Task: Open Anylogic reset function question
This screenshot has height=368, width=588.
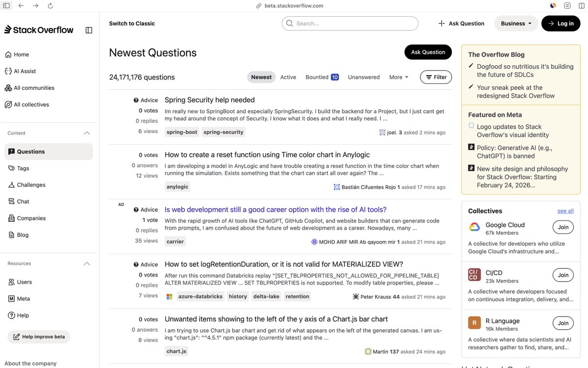Action: (267, 155)
